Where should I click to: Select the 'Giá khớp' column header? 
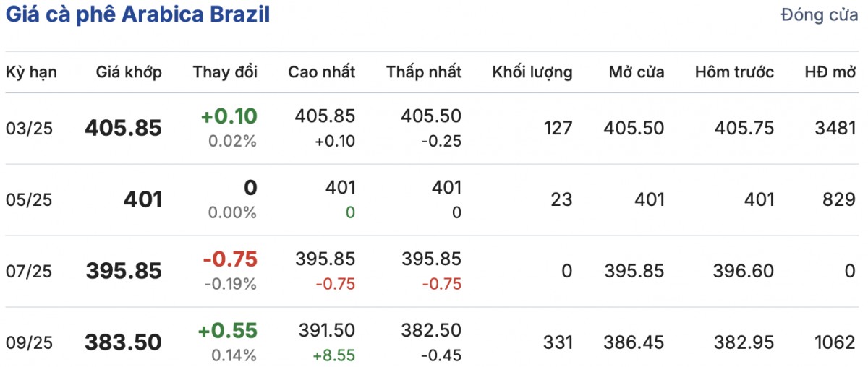[129, 72]
